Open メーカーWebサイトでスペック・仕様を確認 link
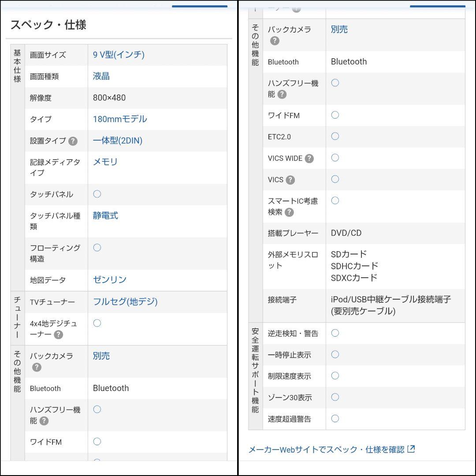This screenshot has height=476, width=476. 326,450
